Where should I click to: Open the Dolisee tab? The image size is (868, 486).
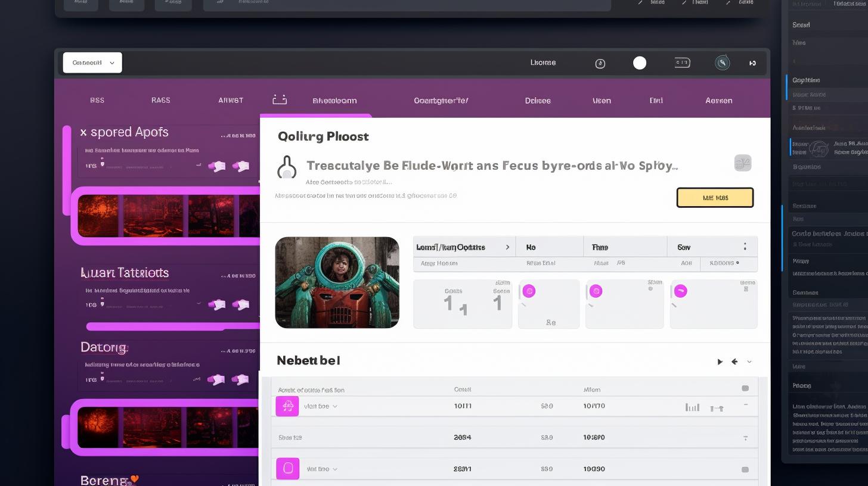pos(537,101)
